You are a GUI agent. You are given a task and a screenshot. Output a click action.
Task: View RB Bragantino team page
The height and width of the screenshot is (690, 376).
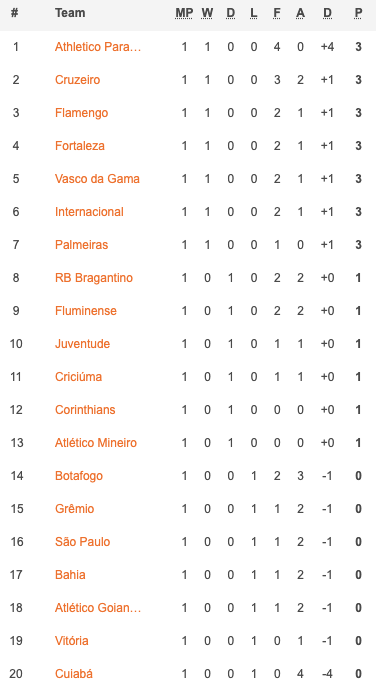(x=94, y=278)
